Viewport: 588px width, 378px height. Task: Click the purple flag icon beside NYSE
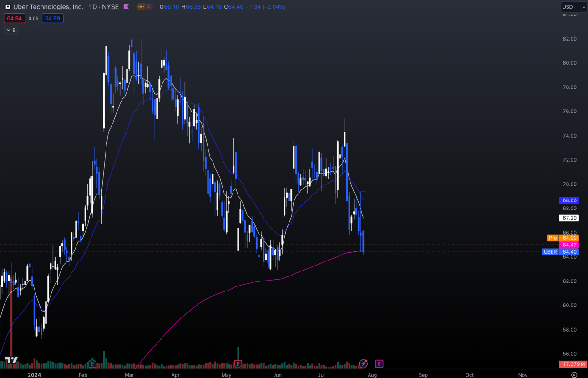click(x=126, y=7)
